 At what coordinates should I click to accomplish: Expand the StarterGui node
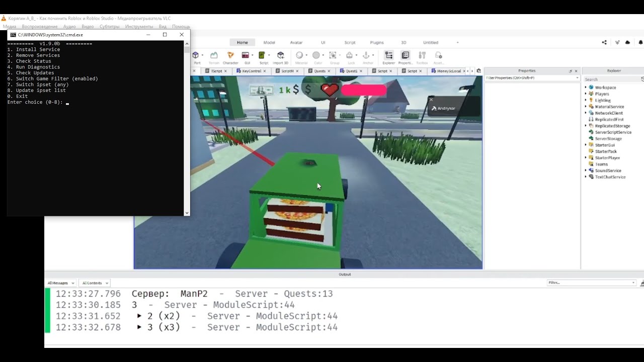tap(586, 145)
